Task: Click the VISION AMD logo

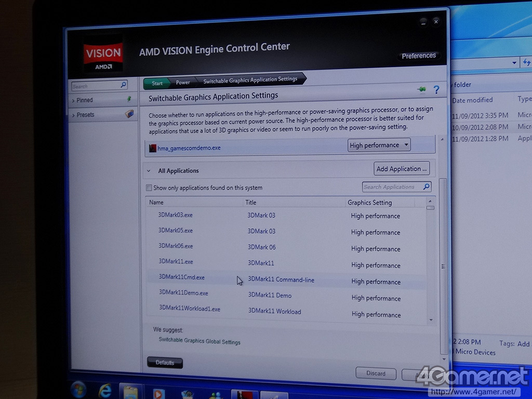Action: pos(103,57)
